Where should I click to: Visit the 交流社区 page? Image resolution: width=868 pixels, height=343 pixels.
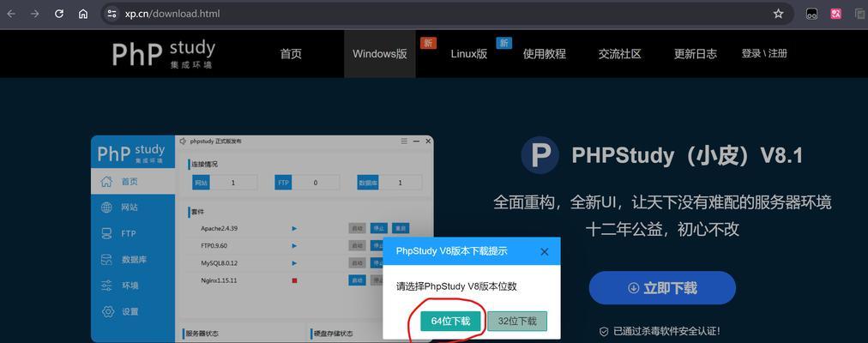pos(620,54)
